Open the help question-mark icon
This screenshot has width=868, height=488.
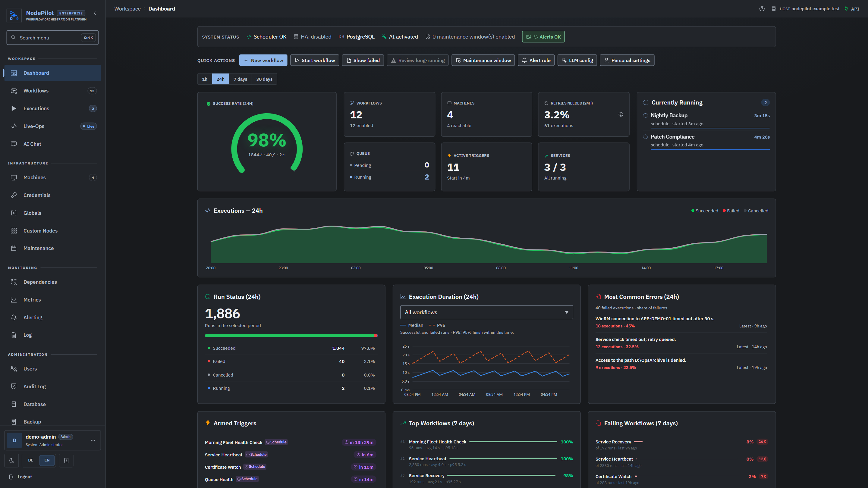tap(762, 9)
